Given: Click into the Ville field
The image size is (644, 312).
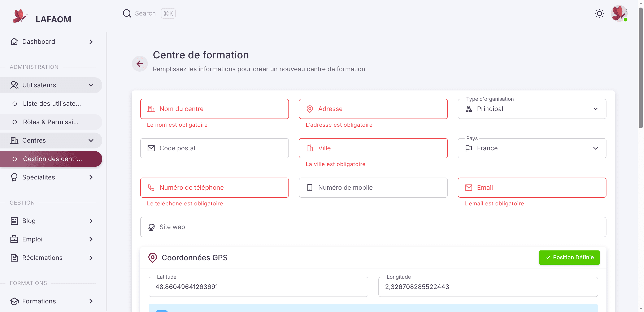Looking at the screenshot, I should click(373, 148).
